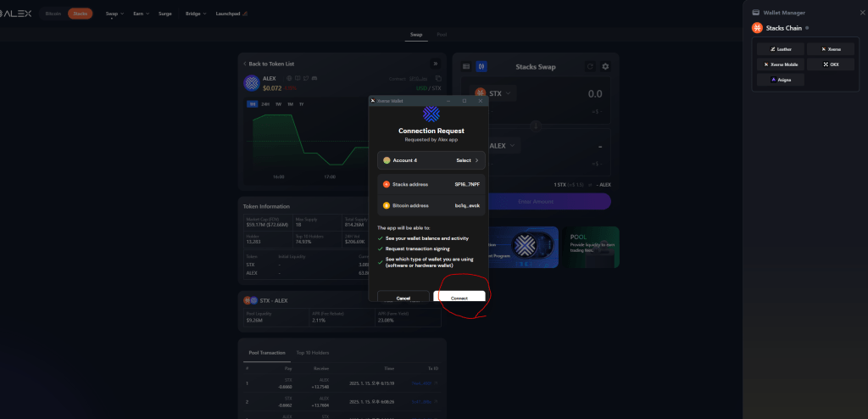Image resolution: width=868 pixels, height=419 pixels.
Task: Click Cancel in the Connection Request dialog
Action: (403, 298)
